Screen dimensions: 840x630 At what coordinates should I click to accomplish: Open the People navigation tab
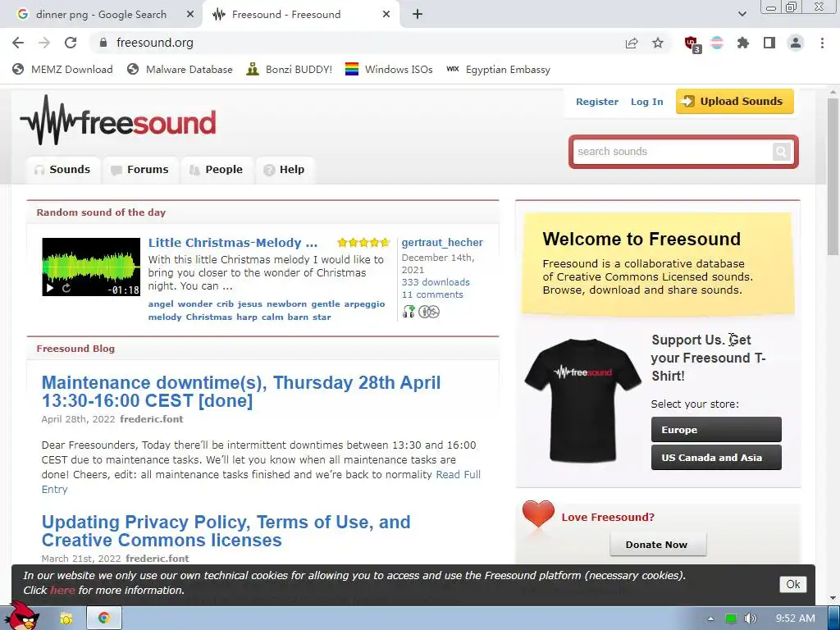[217, 170]
